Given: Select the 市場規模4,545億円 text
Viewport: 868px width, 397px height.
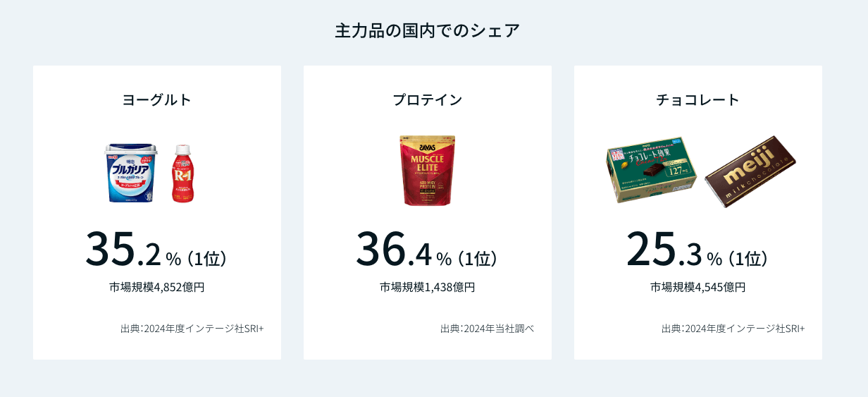Looking at the screenshot, I should (697, 287).
